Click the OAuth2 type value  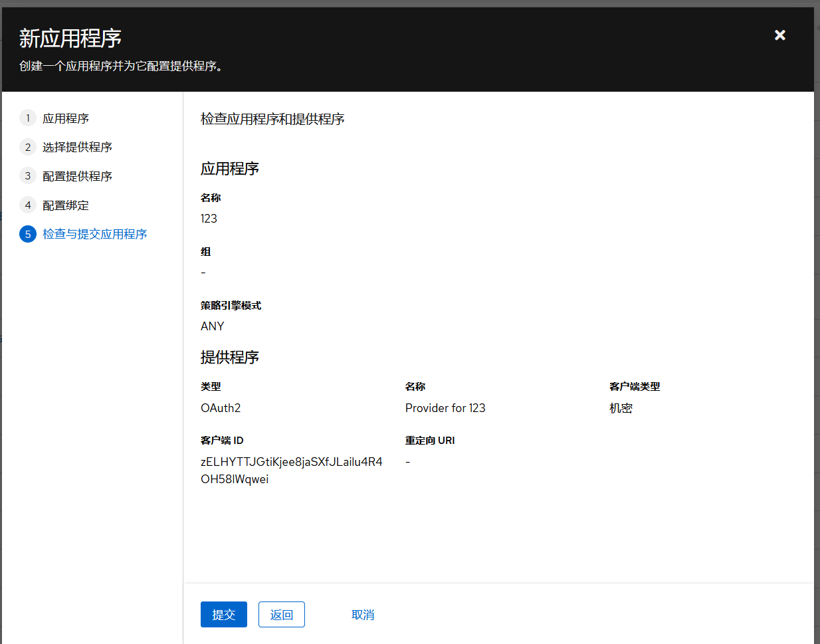pos(221,408)
